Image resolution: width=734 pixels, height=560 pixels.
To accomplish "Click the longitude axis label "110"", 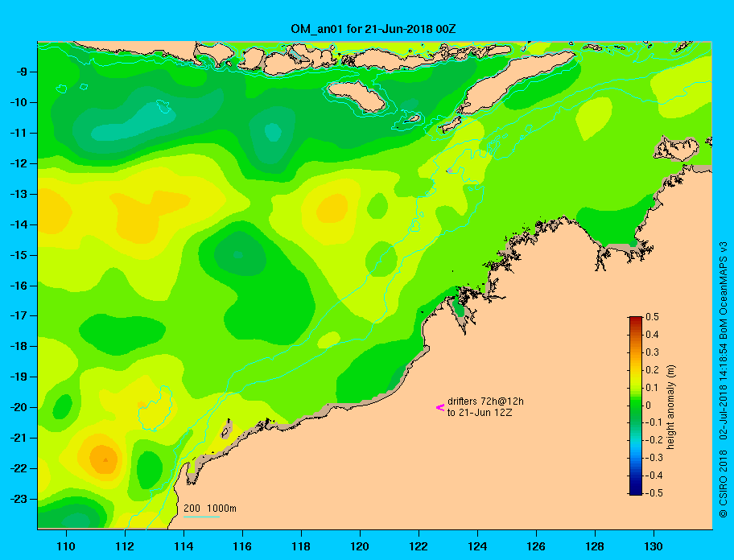I will [66, 546].
